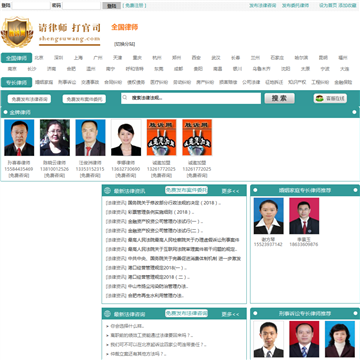Open 发布法律咨询 in the top bar
360x360 pixels.
[x=263, y=5]
